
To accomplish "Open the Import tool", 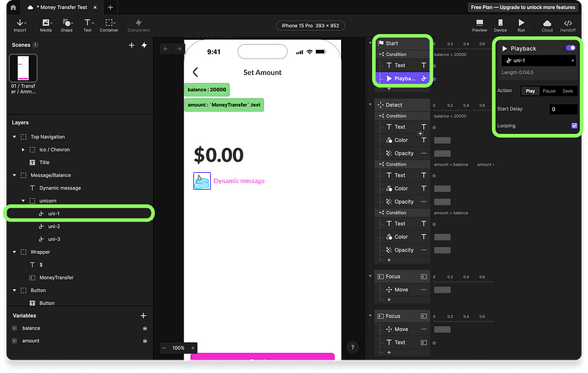I will pos(20,25).
